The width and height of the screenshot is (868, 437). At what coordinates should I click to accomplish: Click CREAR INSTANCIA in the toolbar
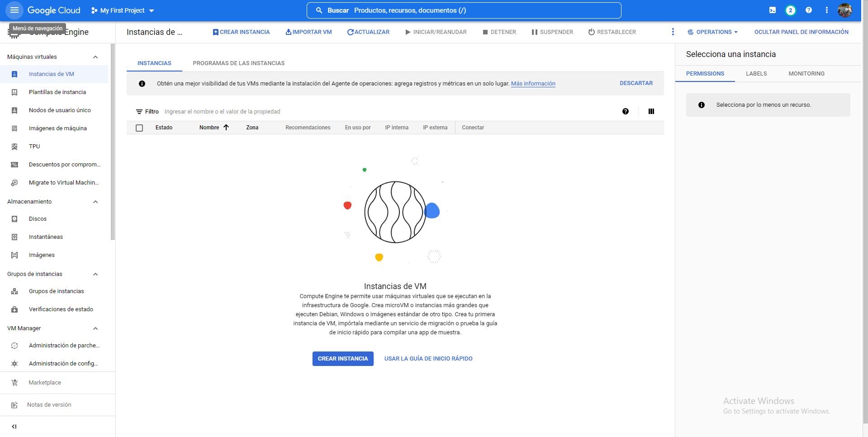[x=241, y=32]
